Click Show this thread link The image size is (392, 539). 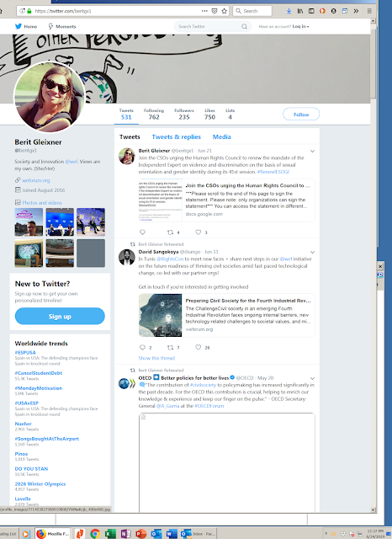coord(156,358)
